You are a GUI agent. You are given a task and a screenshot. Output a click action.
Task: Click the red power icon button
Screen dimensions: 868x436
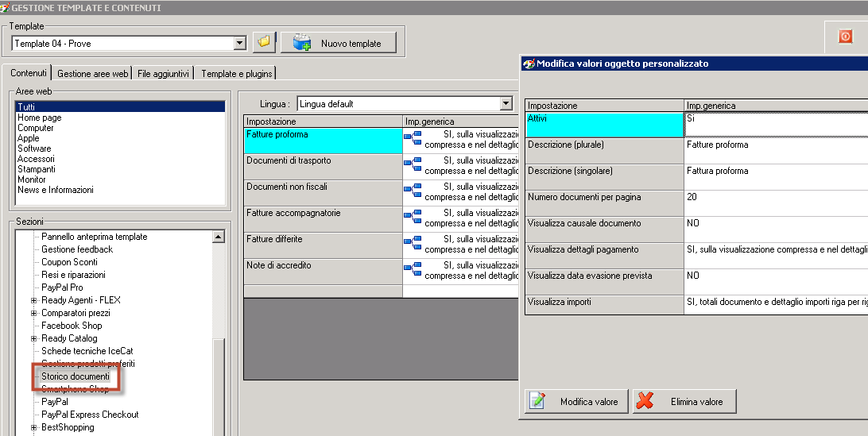(x=845, y=37)
